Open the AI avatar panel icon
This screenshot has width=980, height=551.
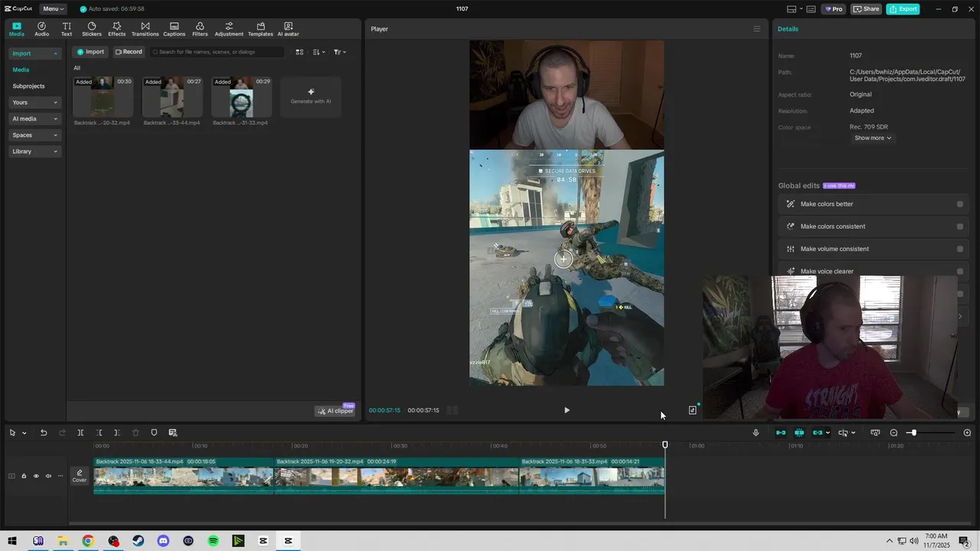[289, 29]
